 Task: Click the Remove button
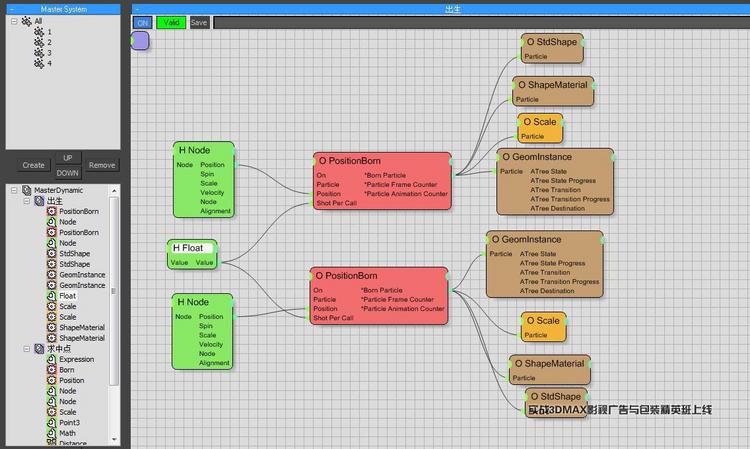coord(102,165)
